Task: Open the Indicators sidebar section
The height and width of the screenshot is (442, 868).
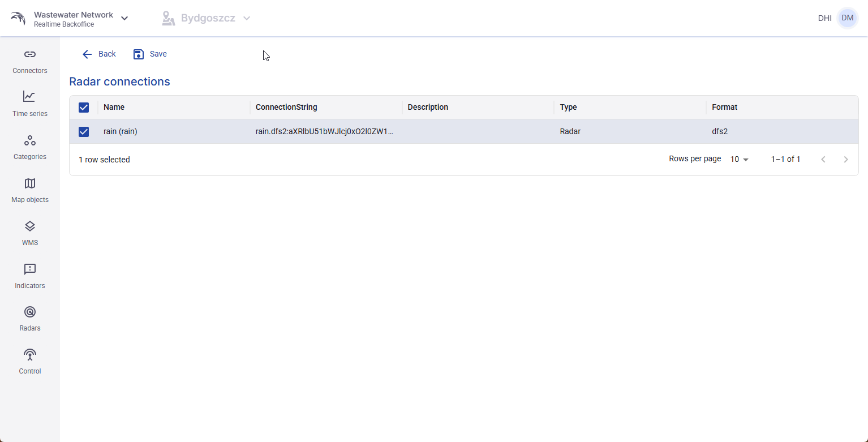Action: (x=30, y=276)
